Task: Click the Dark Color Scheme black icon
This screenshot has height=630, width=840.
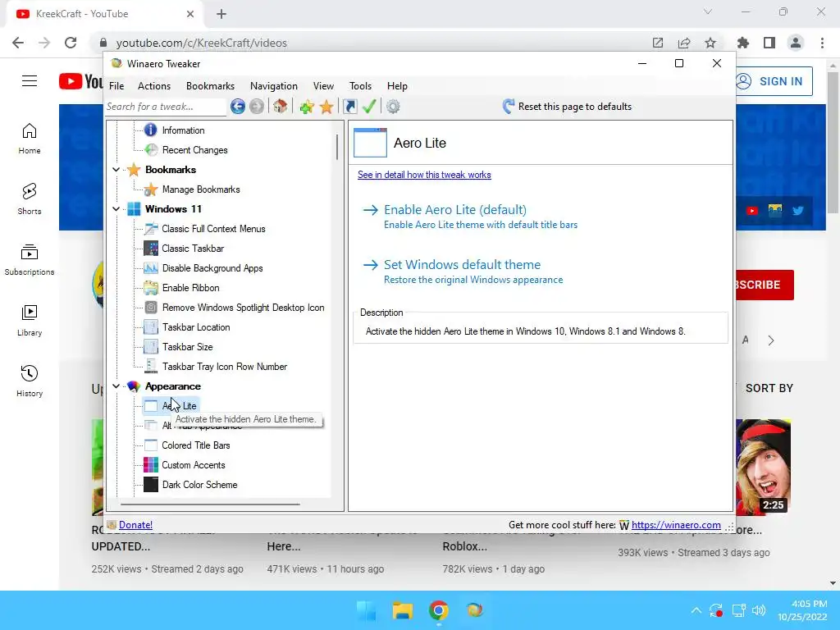Action: click(151, 484)
